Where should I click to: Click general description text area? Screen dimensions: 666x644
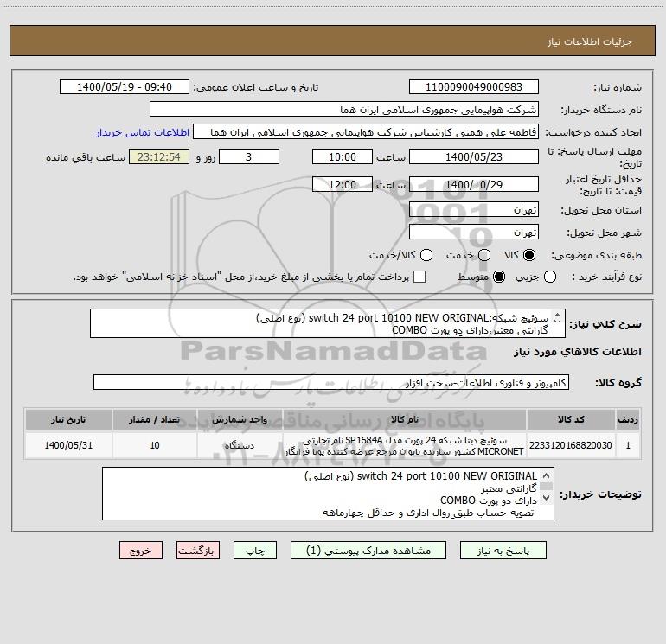[328, 323]
